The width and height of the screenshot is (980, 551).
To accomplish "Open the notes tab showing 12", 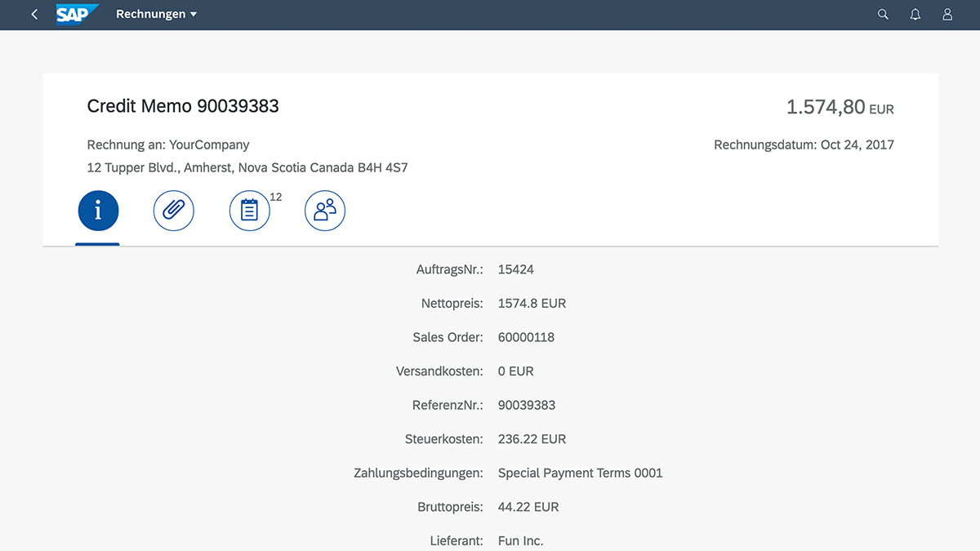I will 249,211.
